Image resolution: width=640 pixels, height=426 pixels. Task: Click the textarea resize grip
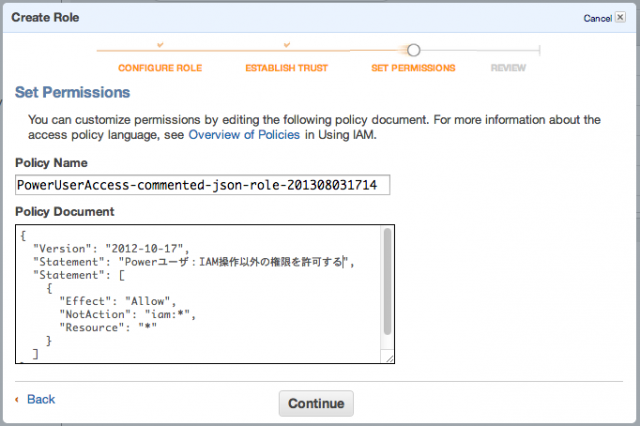pyautogui.click(x=389, y=358)
